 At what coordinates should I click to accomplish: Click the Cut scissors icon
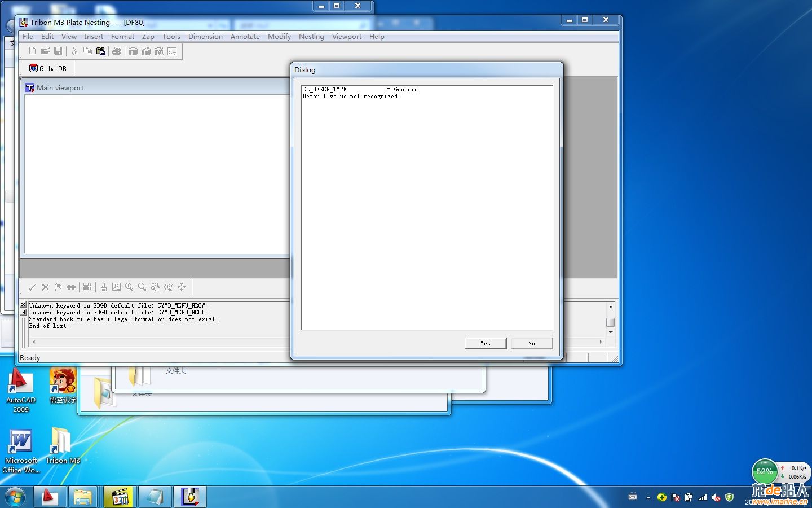pos(74,51)
